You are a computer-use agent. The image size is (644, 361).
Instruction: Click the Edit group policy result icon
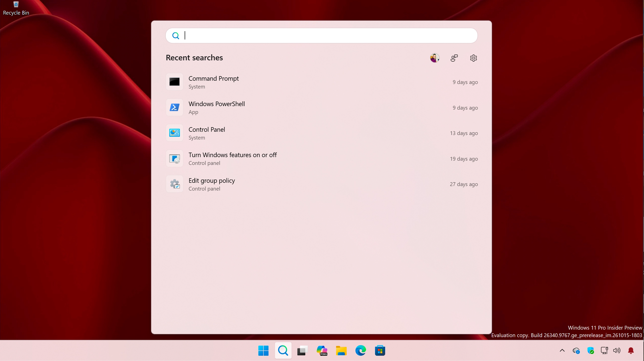(175, 184)
